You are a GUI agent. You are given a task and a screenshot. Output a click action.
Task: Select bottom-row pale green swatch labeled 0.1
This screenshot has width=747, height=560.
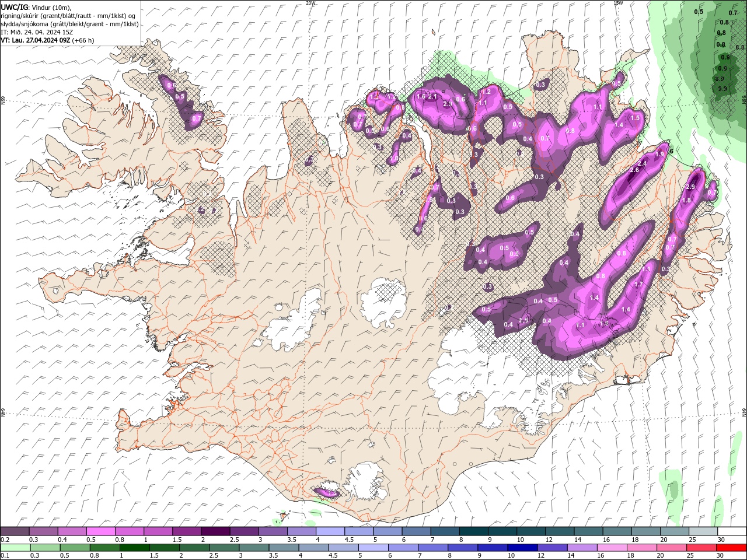(x=15, y=548)
